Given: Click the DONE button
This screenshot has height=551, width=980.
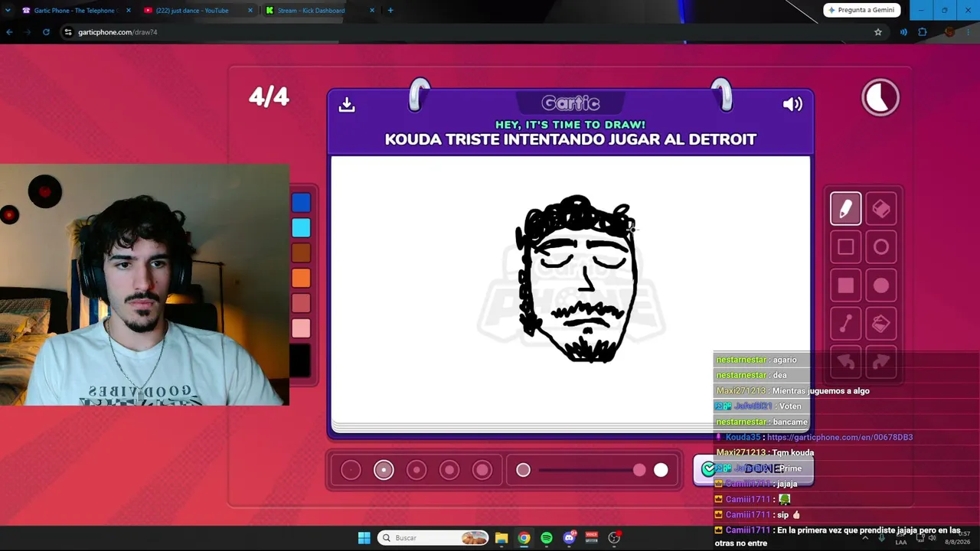Looking at the screenshot, I should (x=753, y=469).
